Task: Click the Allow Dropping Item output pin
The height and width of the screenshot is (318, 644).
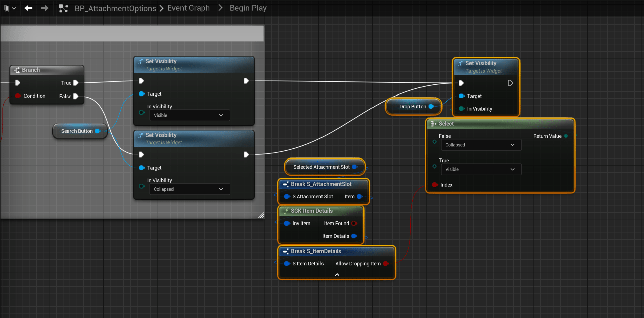Action: (386, 264)
